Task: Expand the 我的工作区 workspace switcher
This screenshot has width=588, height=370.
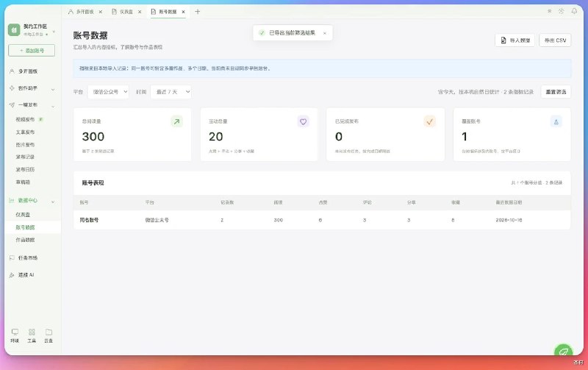Action: pyautogui.click(x=54, y=32)
